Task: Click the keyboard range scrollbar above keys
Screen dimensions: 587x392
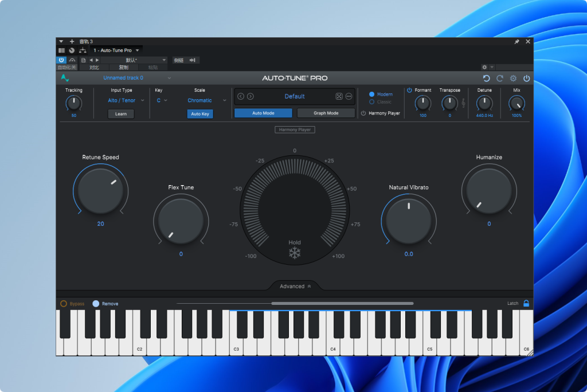Action: pyautogui.click(x=342, y=303)
